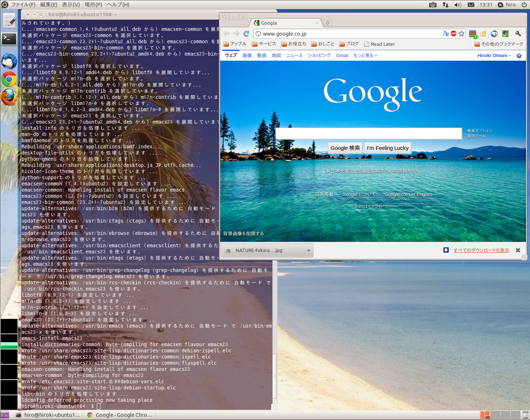Open the お役立ち bookmark folder

pyautogui.click(x=294, y=44)
